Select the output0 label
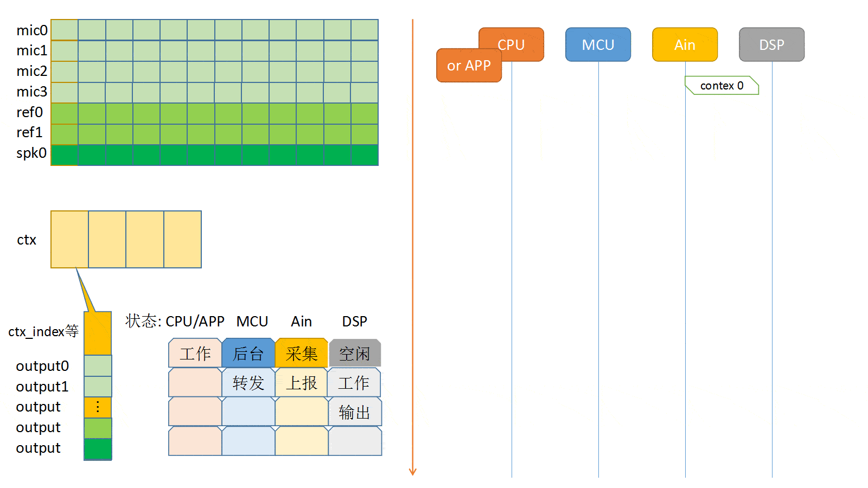 [x=42, y=366]
